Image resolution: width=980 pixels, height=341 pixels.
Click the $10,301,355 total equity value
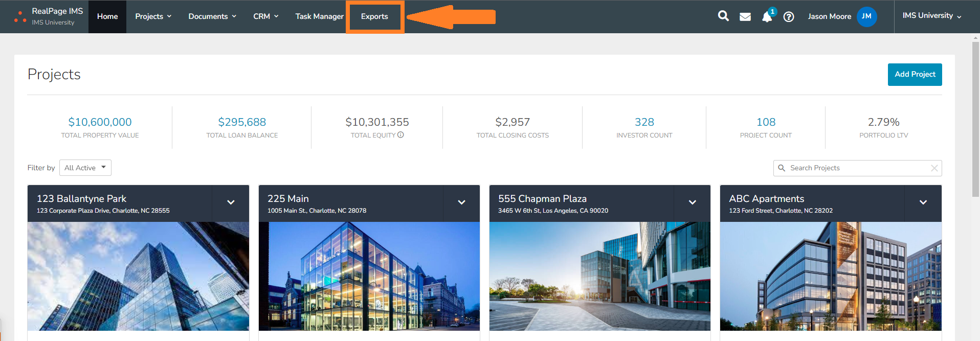(377, 122)
